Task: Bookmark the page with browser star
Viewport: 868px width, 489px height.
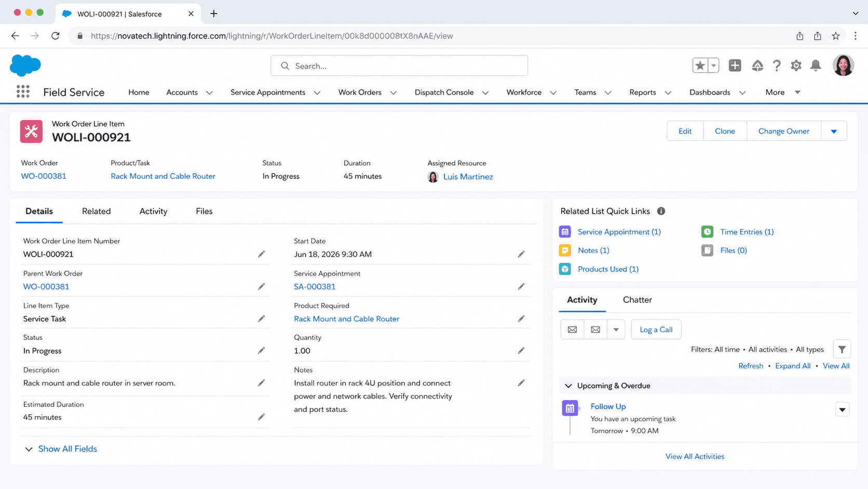Action: coord(835,36)
